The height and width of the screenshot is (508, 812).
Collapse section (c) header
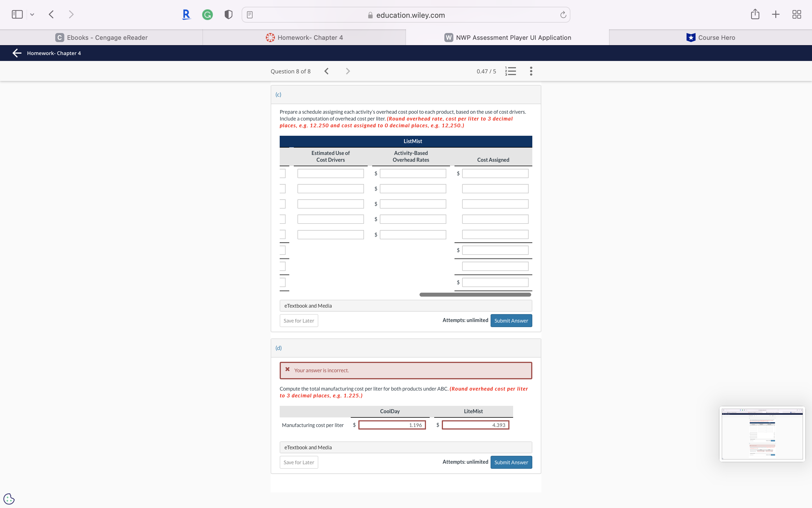(x=406, y=95)
